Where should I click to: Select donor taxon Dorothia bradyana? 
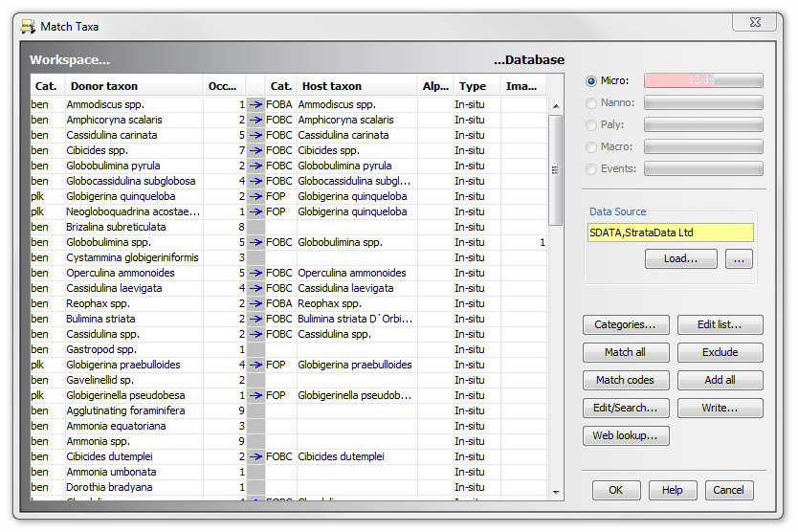[x=109, y=487]
